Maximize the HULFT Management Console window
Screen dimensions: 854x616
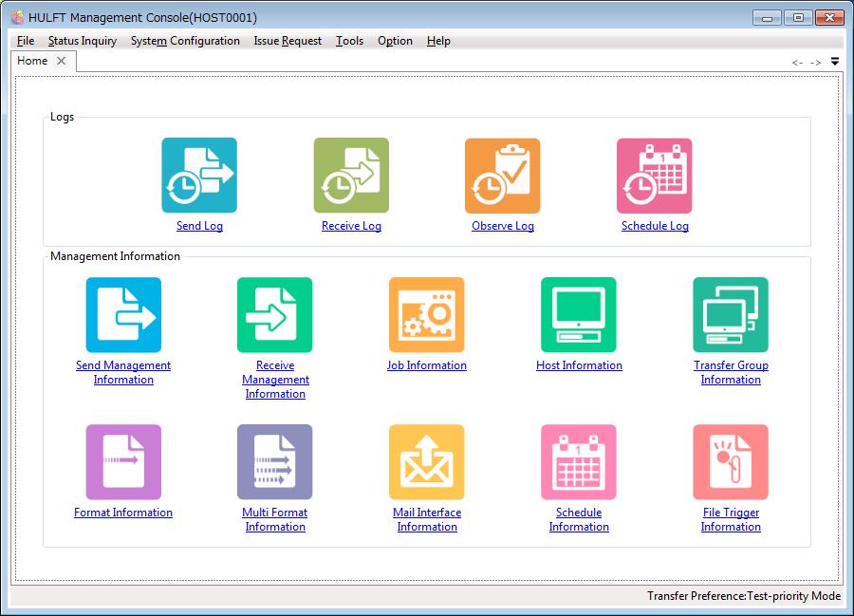[798, 18]
